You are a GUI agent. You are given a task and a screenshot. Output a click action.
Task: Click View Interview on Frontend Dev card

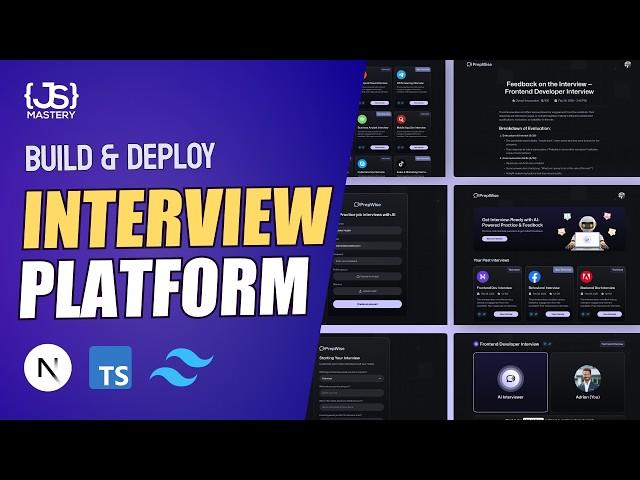pyautogui.click(x=506, y=314)
